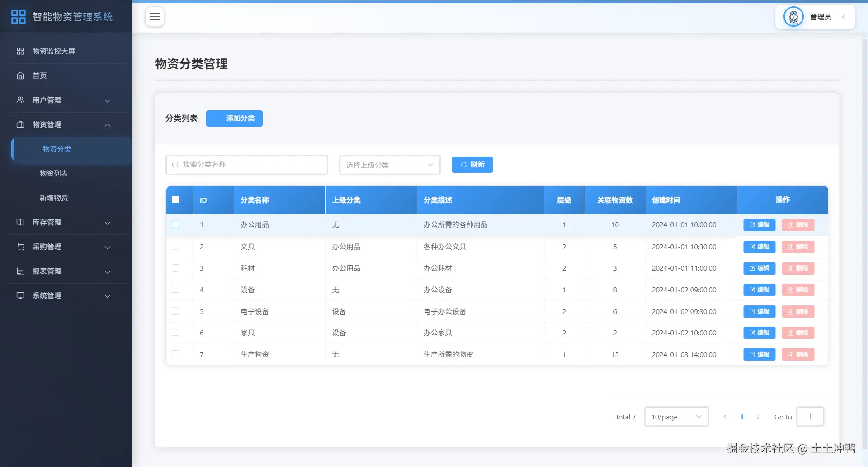Open the 用户管理 menu label
Screen dimensions: 868x467
[x=47, y=100]
